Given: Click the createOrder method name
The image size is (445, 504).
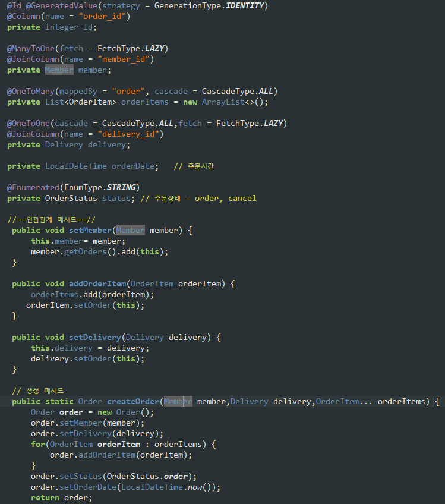Looking at the screenshot, I should point(132,401).
